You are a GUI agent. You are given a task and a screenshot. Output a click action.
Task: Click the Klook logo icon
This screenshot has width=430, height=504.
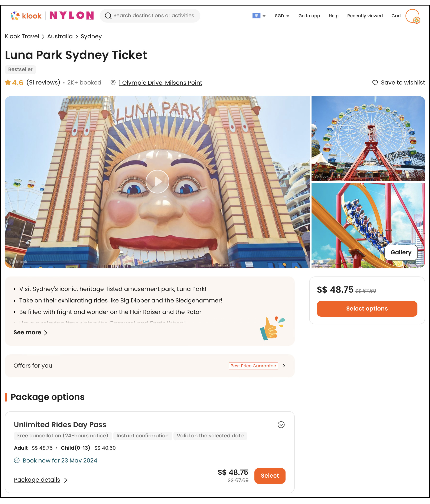[x=15, y=16]
